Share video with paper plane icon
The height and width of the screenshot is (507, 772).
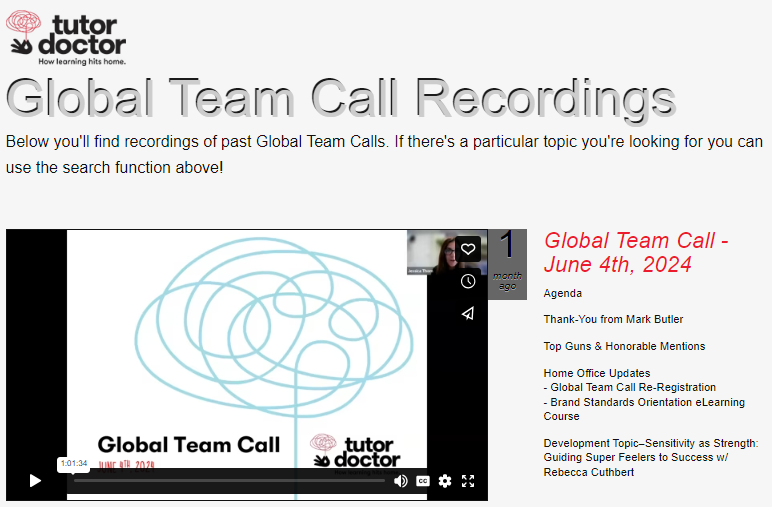point(468,314)
